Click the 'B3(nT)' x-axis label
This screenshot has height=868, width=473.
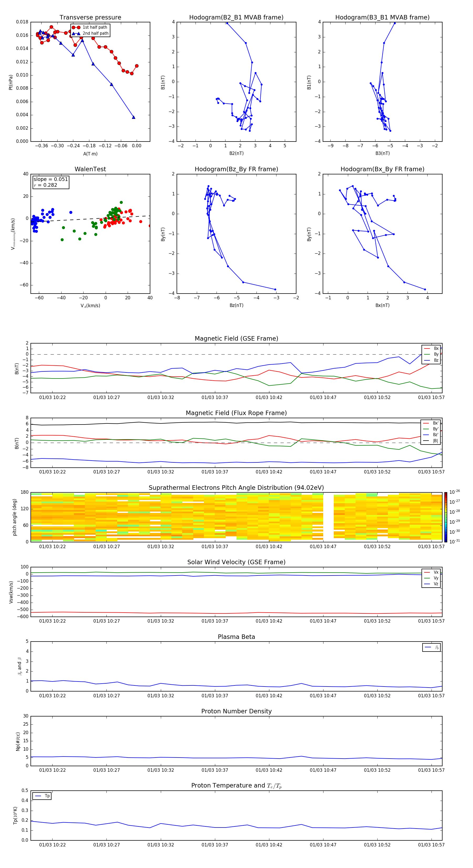point(382,154)
